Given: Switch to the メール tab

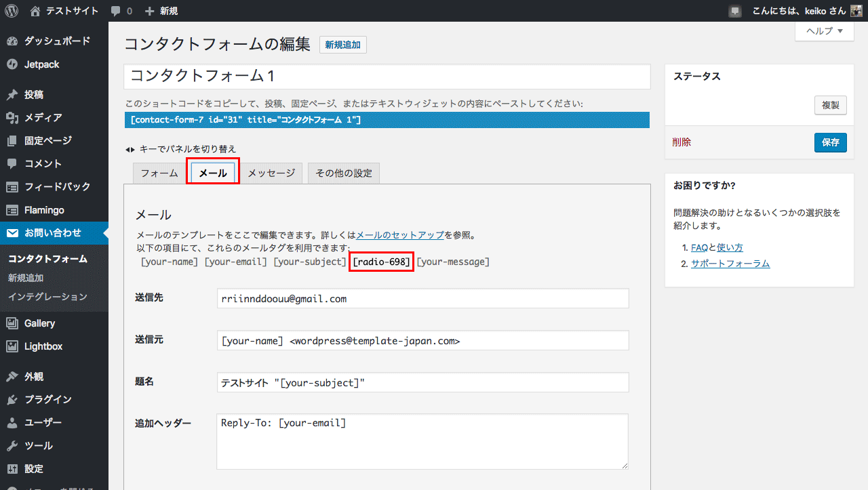Looking at the screenshot, I should click(213, 173).
